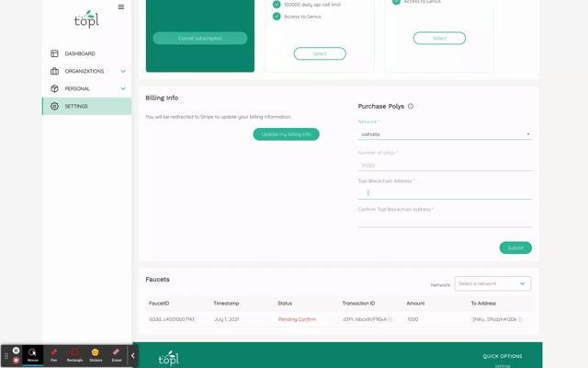This screenshot has height=368, width=588.
Task: Stop the screen recording
Action: pyautogui.click(x=17, y=360)
